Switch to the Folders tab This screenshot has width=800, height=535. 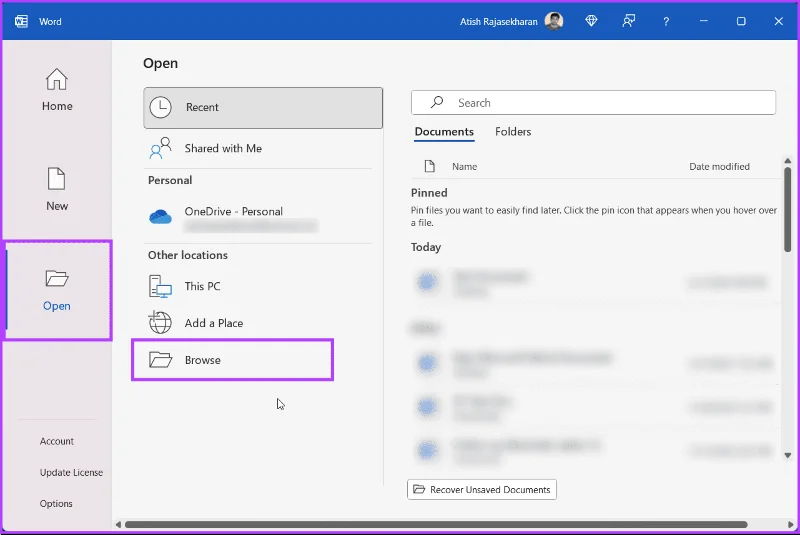[x=513, y=132]
